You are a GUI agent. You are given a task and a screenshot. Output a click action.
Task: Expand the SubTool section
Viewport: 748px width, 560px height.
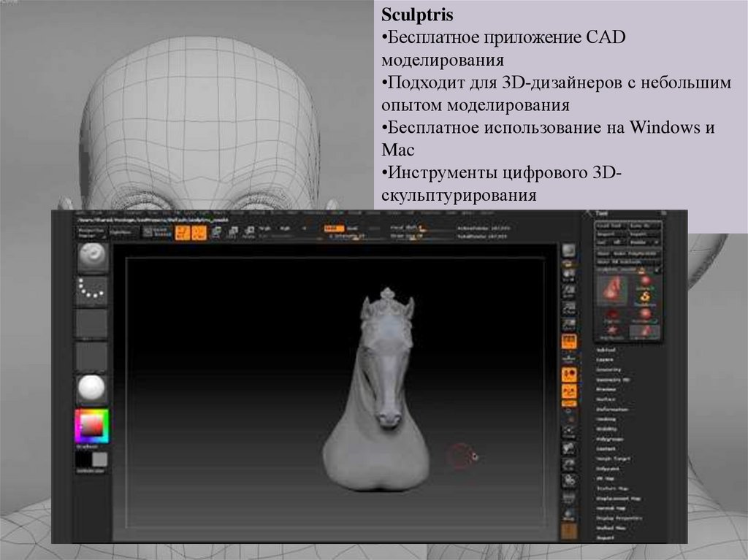coord(606,350)
